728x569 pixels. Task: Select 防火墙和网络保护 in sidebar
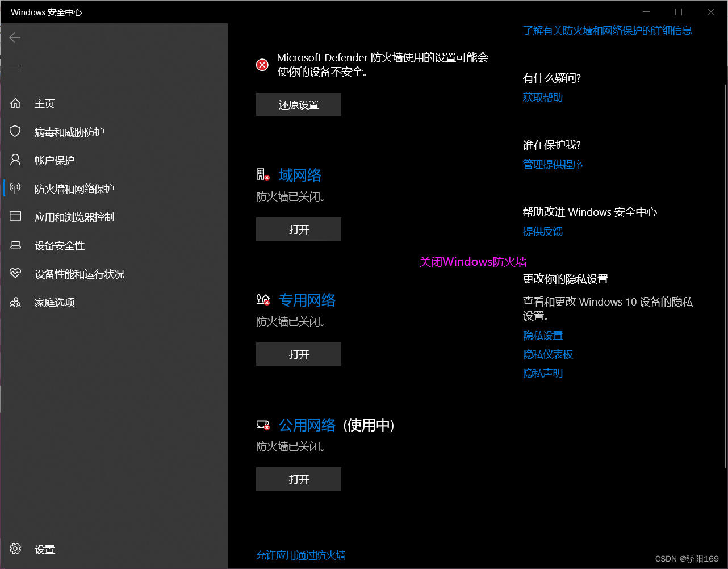(x=74, y=189)
